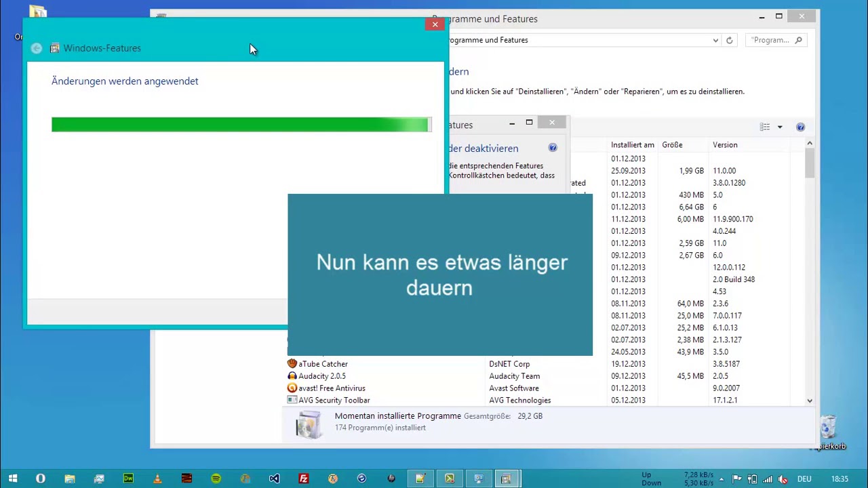
Task: Click the Avast Software publisher cell
Action: (514, 388)
